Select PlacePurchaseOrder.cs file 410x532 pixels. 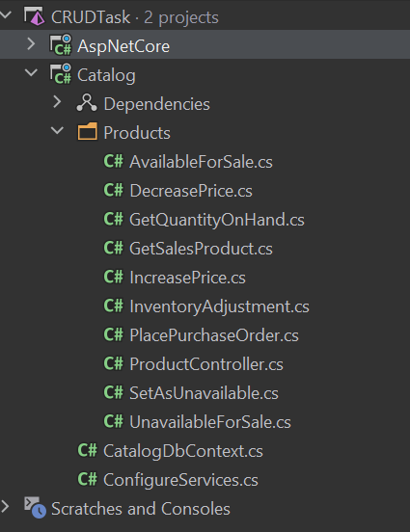click(x=214, y=335)
